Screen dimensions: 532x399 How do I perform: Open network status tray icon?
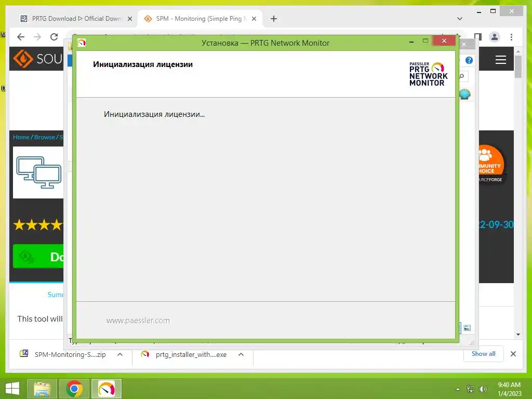[x=471, y=389]
